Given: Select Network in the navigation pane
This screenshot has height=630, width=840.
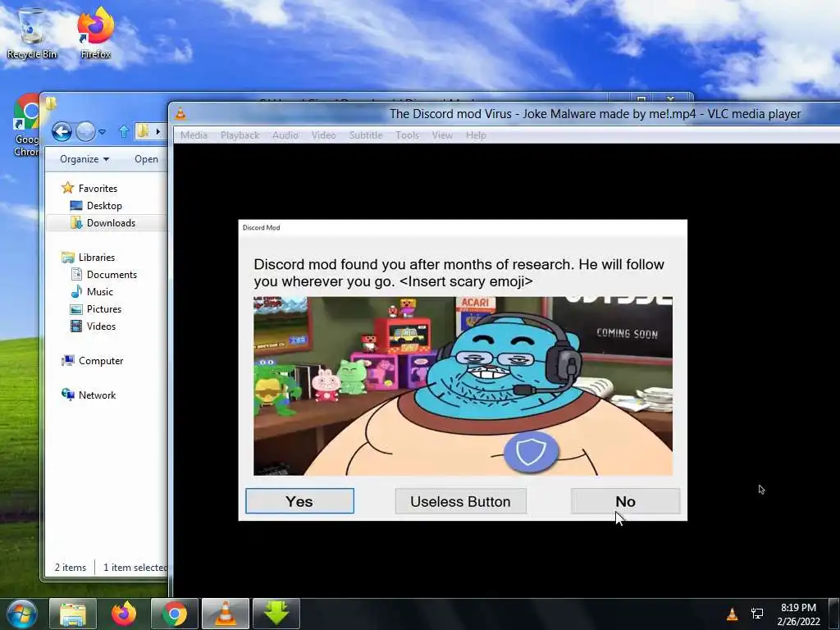Looking at the screenshot, I should (97, 395).
